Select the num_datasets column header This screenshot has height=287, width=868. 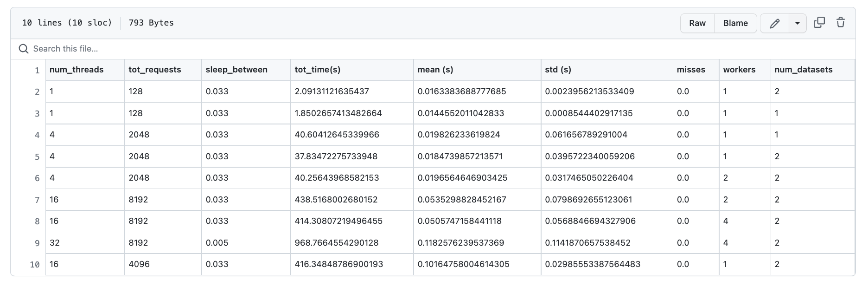804,70
